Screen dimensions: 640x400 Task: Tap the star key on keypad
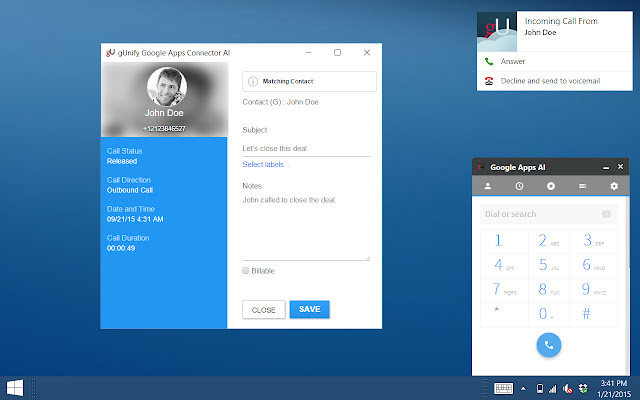[x=504, y=314]
